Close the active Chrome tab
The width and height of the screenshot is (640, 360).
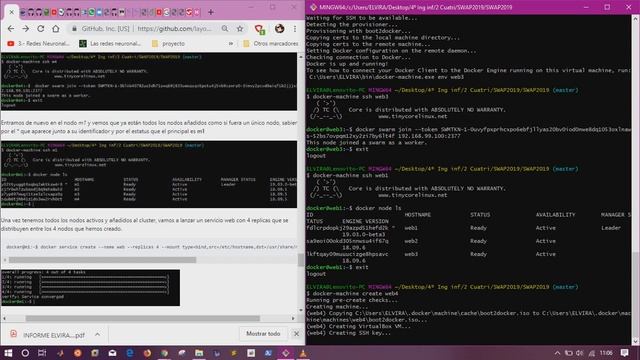click(x=11, y=12)
